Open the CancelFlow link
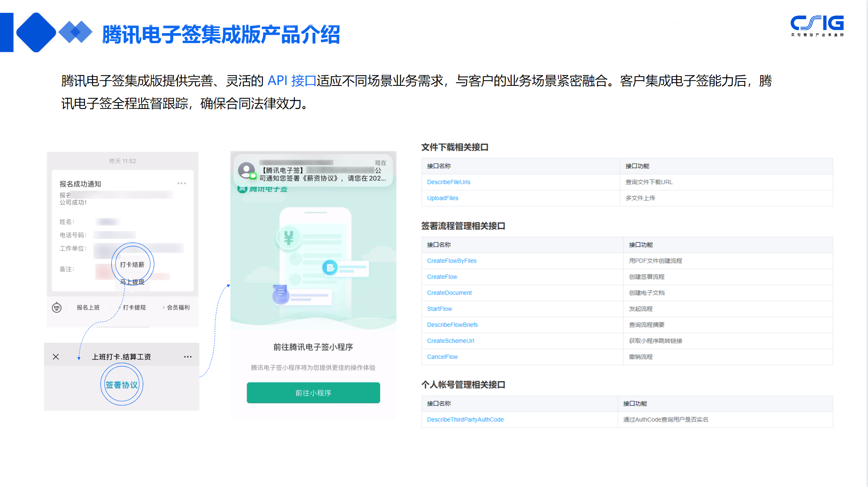 (442, 356)
